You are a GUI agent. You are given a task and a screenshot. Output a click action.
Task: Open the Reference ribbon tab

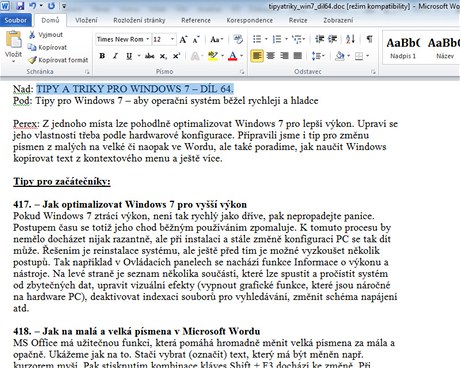(x=196, y=20)
